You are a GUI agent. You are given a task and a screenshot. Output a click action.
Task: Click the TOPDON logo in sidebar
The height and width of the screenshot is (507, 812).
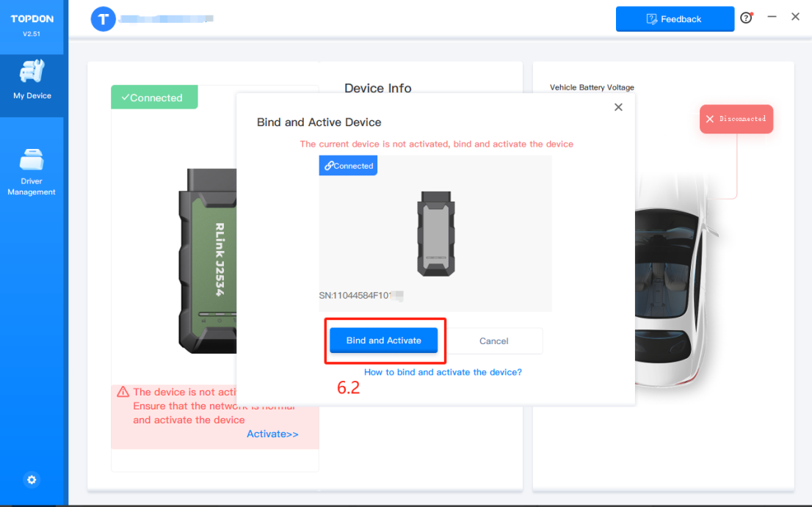point(32,19)
